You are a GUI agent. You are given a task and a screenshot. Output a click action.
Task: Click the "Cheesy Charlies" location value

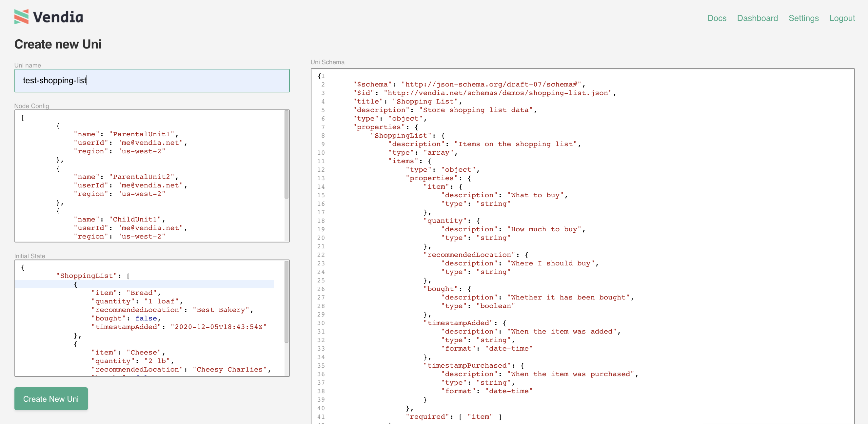[229, 369]
